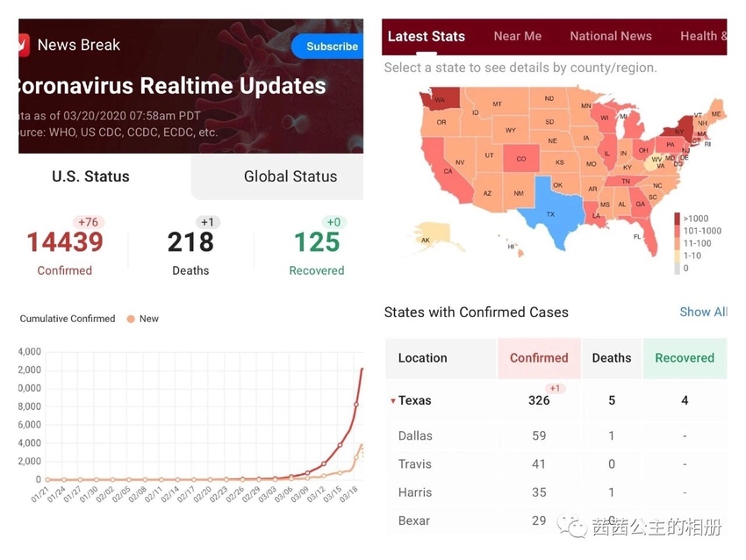The width and height of the screenshot is (746, 560).
Task: Click the +1 deaths change badge above 218
Action: pos(208,222)
